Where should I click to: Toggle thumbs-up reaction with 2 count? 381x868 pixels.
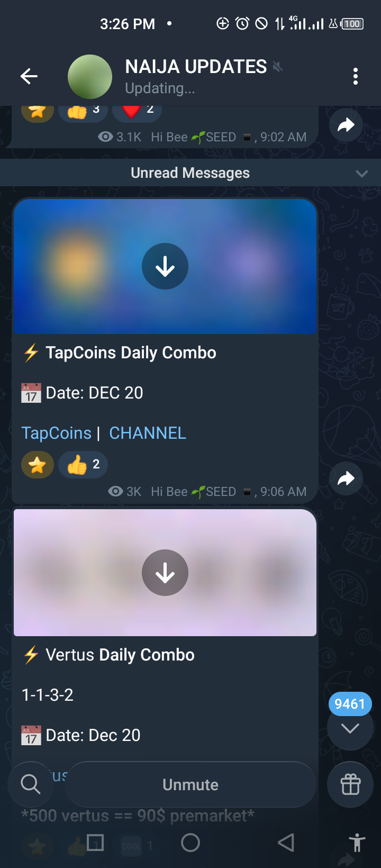click(83, 465)
